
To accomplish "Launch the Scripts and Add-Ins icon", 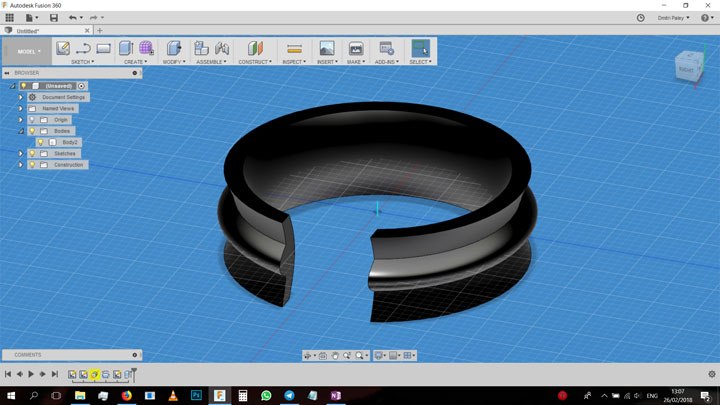I will pos(387,48).
